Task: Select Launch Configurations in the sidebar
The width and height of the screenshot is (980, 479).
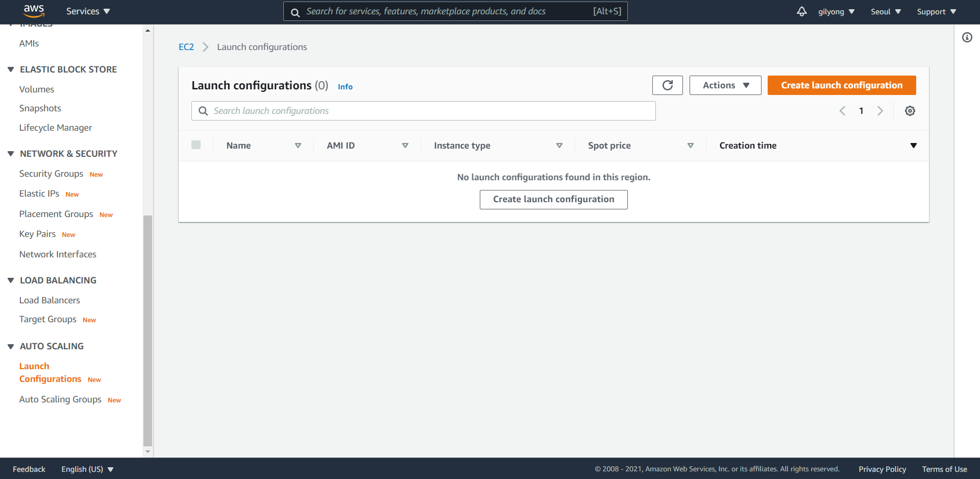Action: (50, 372)
